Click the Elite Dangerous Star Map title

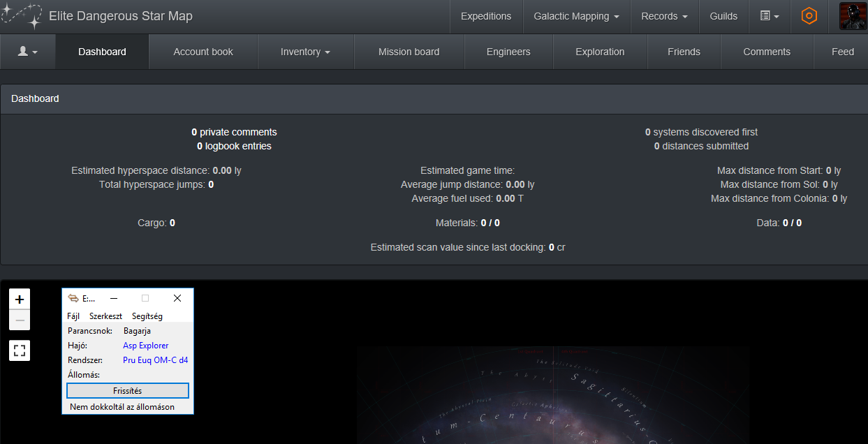121,16
